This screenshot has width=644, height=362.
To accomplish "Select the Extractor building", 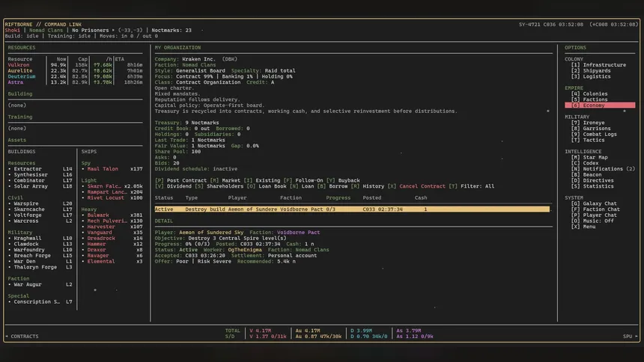I will [x=40, y=169].
